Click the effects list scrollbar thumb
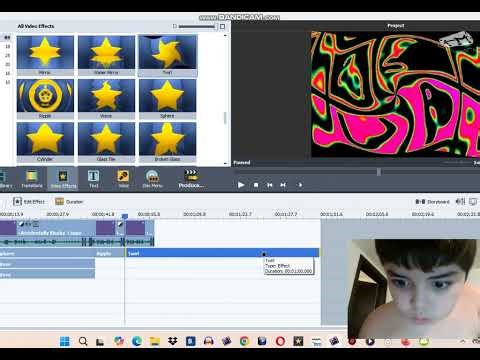The width and height of the screenshot is (480, 360). click(225, 118)
